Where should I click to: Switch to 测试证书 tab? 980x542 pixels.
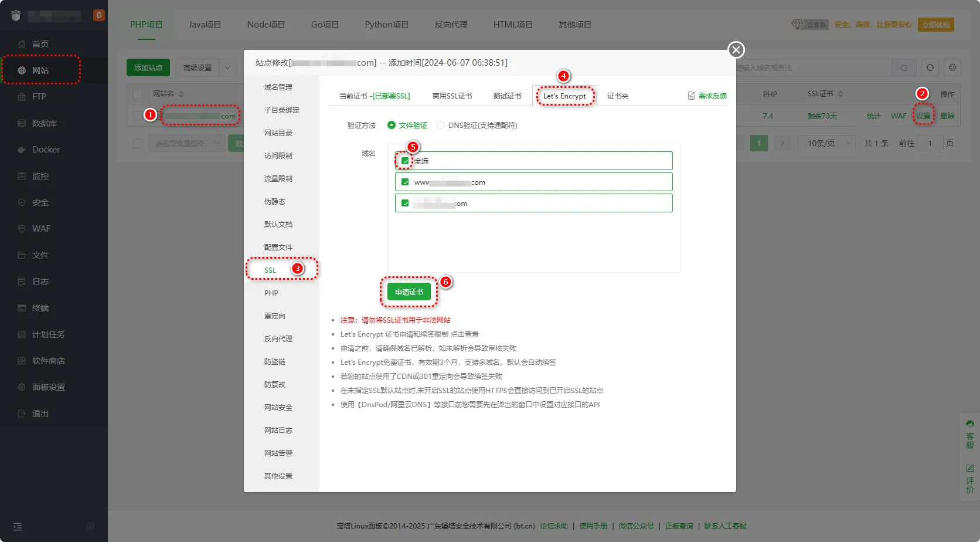pos(507,96)
